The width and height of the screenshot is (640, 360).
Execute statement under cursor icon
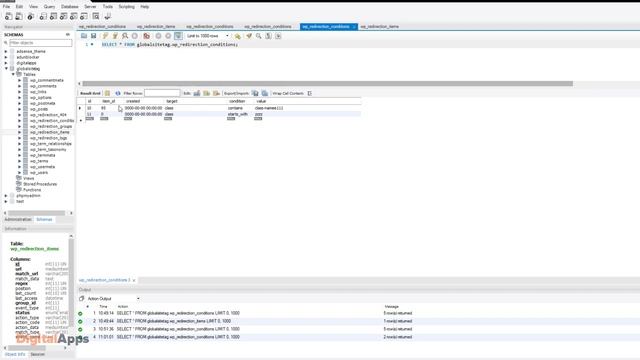pos(115,36)
